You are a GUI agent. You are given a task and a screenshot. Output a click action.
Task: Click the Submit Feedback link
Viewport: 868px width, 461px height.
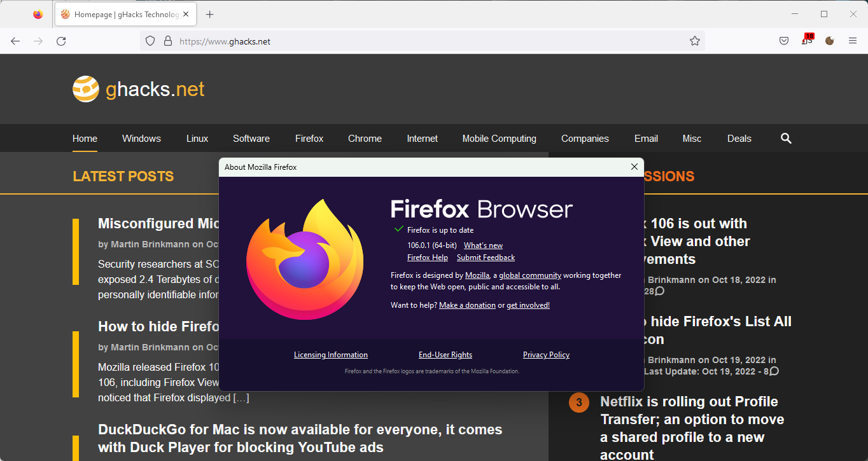[486, 258]
